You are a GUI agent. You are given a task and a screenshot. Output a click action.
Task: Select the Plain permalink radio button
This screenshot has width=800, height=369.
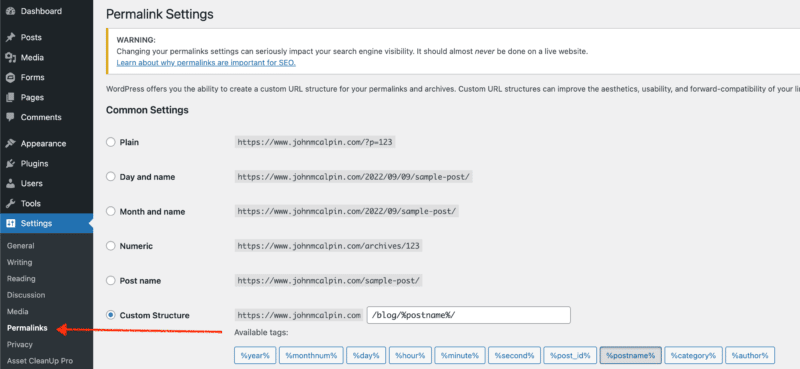point(111,142)
